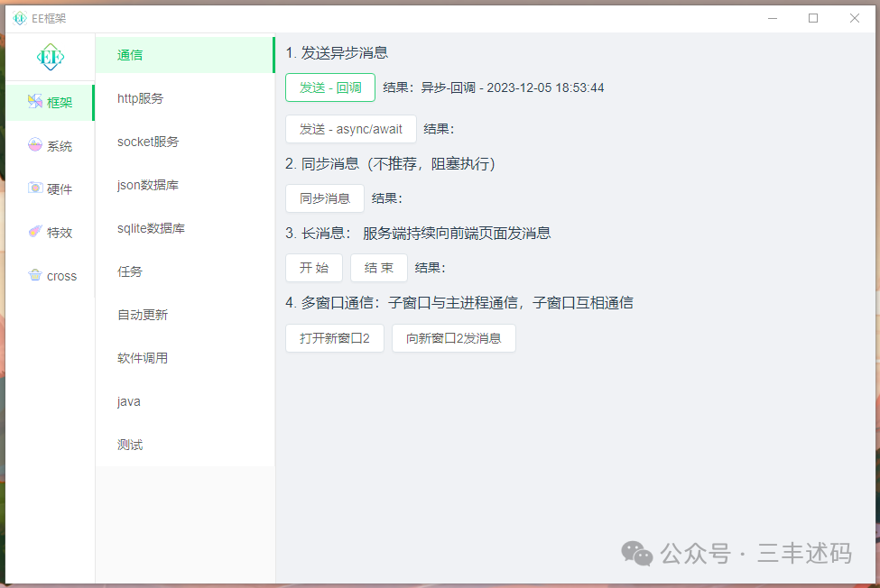Stop long messages with 结束 button
Viewport: 880px width, 588px height.
(x=379, y=268)
